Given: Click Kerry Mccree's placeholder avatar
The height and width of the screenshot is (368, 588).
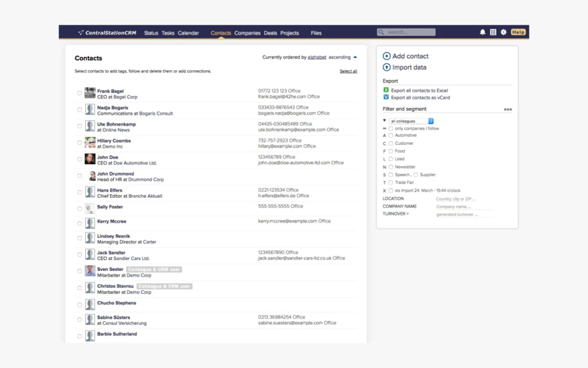Looking at the screenshot, I should [90, 224].
